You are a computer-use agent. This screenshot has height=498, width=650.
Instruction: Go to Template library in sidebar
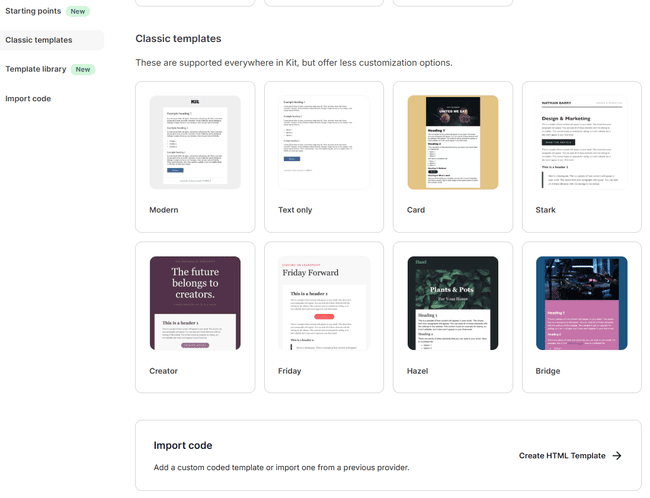click(36, 69)
